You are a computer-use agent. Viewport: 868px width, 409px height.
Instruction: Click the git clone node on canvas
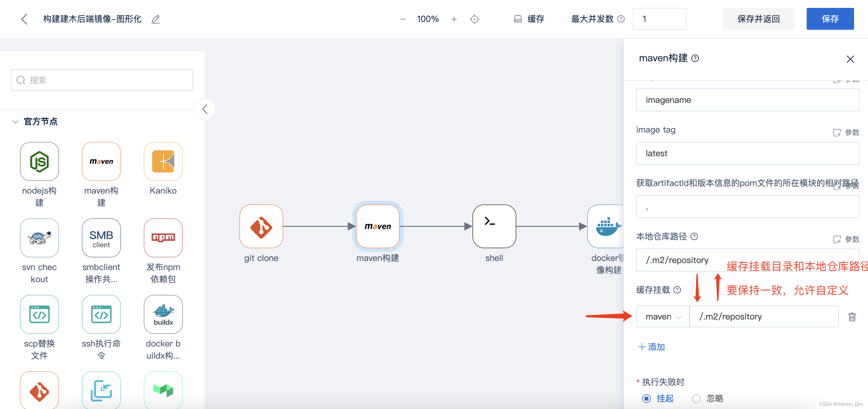click(261, 226)
